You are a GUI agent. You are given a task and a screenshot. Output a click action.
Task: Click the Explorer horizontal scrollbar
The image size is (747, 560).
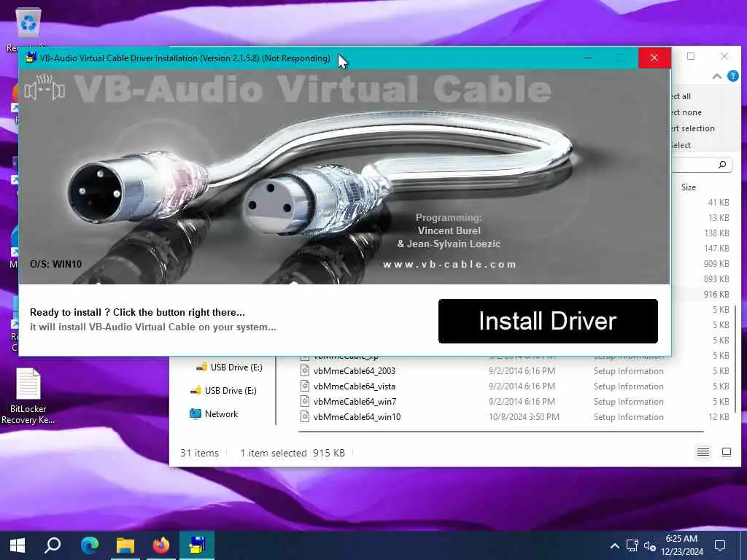500,432
